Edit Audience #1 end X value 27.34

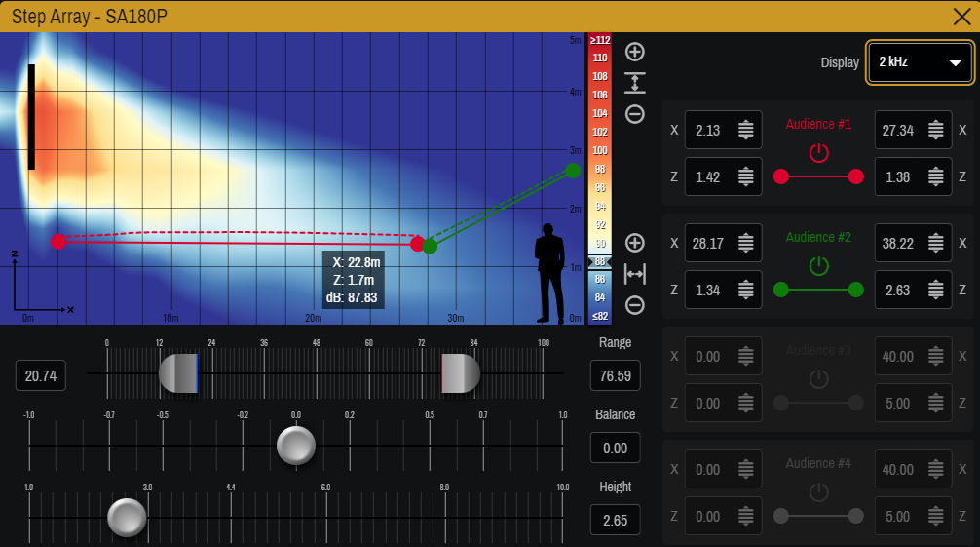point(899,131)
